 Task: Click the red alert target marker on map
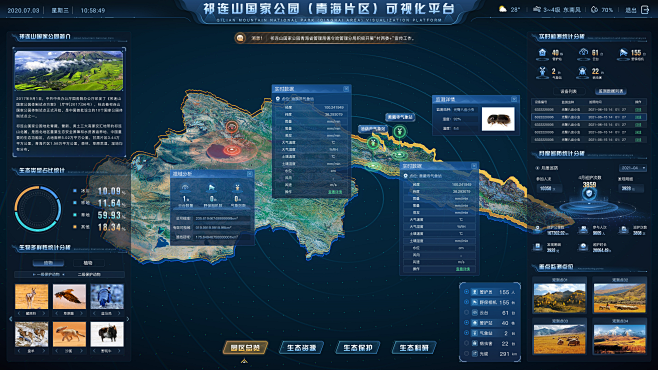click(232, 127)
